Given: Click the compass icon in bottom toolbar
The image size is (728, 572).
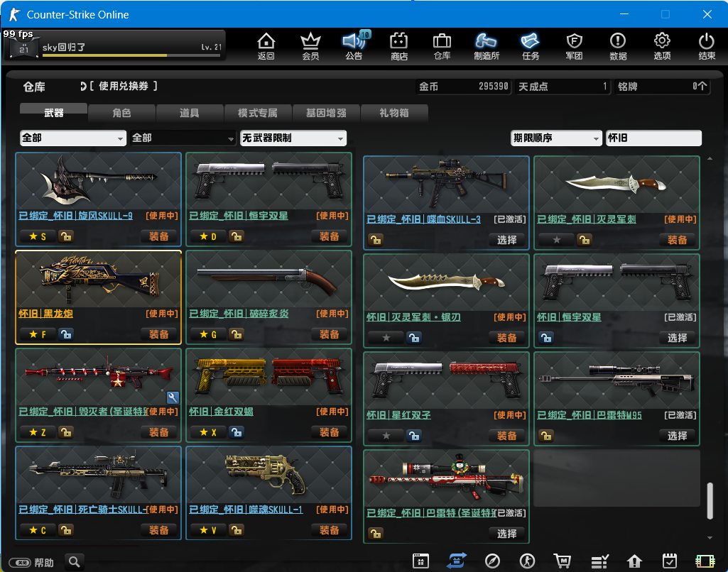Looking at the screenshot, I should (x=492, y=561).
